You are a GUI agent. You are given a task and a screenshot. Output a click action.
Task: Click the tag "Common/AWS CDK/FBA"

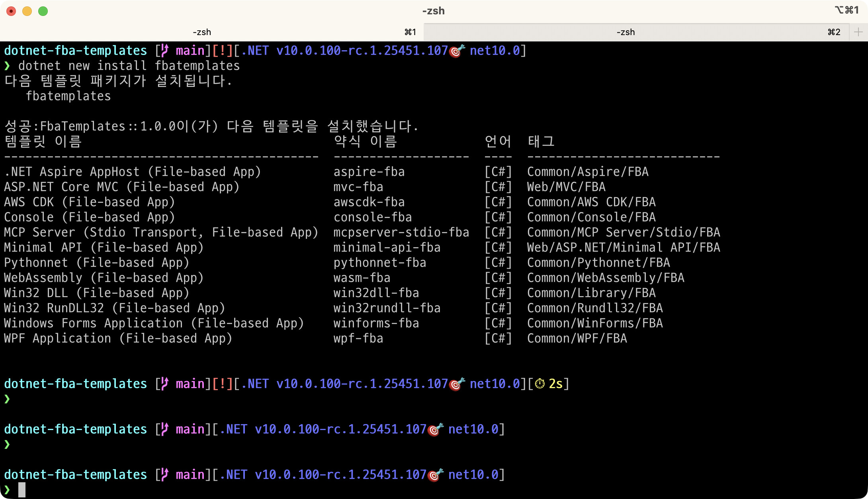591,202
